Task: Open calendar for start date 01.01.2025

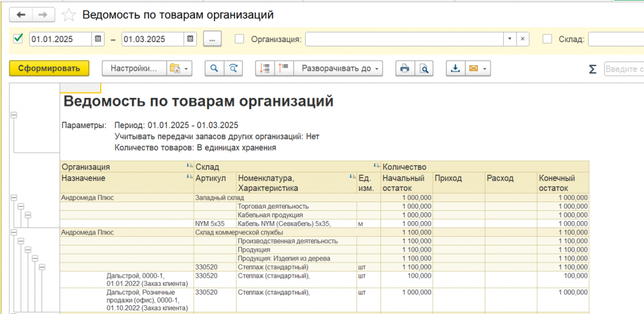Action: 97,39
